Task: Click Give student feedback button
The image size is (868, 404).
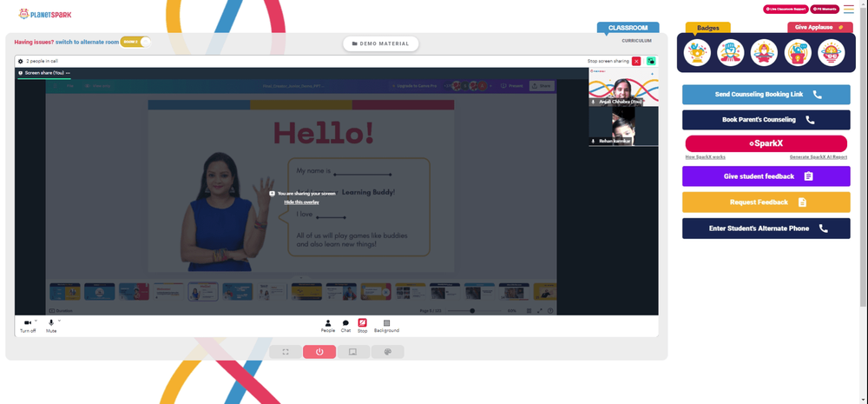Action: 766,176
